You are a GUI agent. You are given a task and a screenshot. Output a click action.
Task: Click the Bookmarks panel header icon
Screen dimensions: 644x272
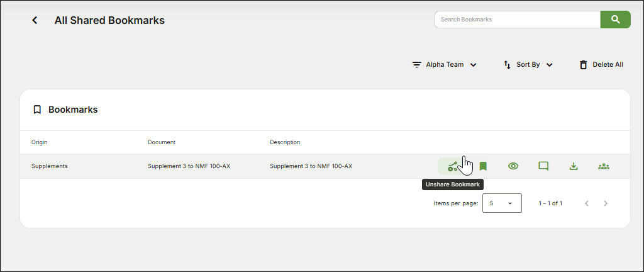tap(37, 110)
